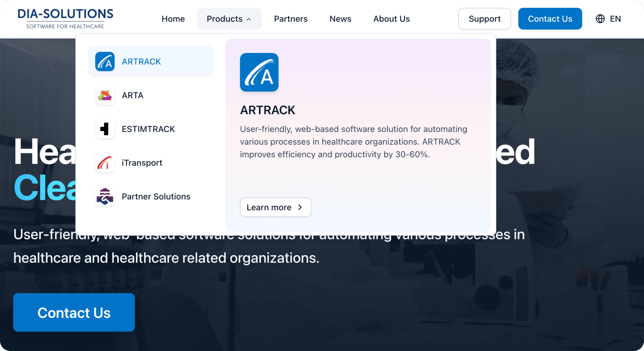Viewport: 644px width, 351px height.
Task: Select ESTIMTRACK from the products menu
Action: (148, 129)
